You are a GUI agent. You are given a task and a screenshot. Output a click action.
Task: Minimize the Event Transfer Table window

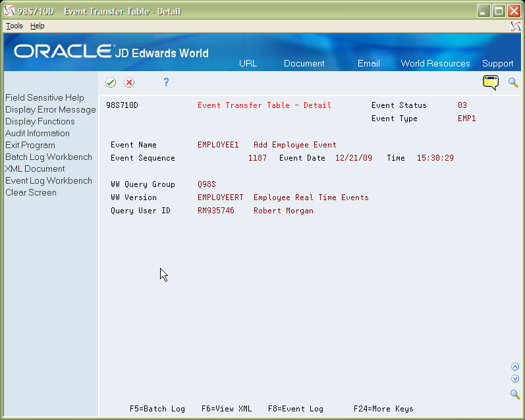pos(483,11)
